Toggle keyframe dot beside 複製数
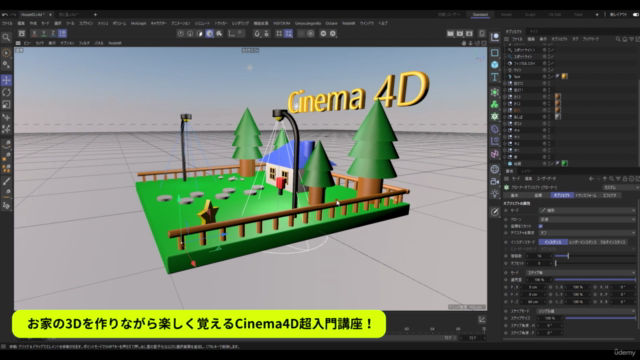 click(x=506, y=256)
